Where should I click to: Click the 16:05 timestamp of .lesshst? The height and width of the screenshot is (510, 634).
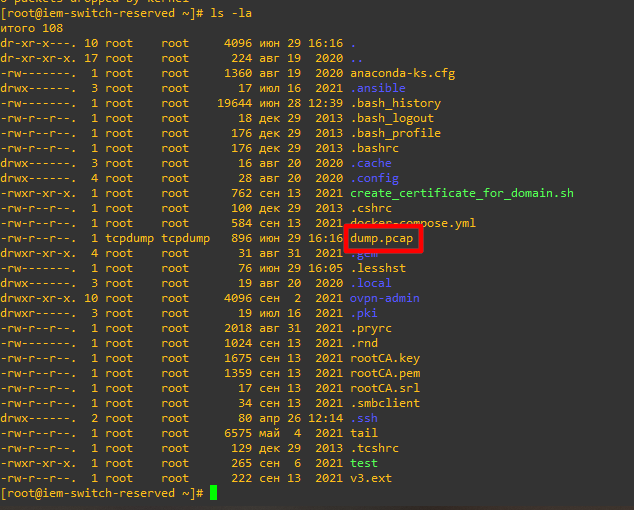(325, 268)
